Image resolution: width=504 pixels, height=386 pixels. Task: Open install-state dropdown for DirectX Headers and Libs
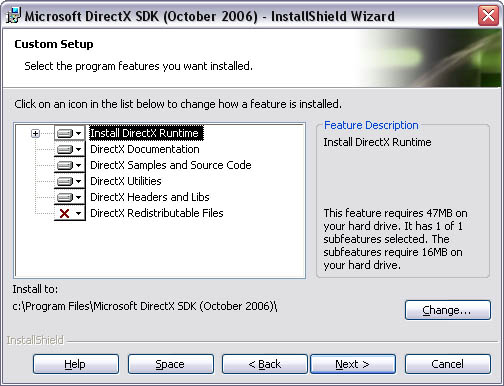(70, 197)
